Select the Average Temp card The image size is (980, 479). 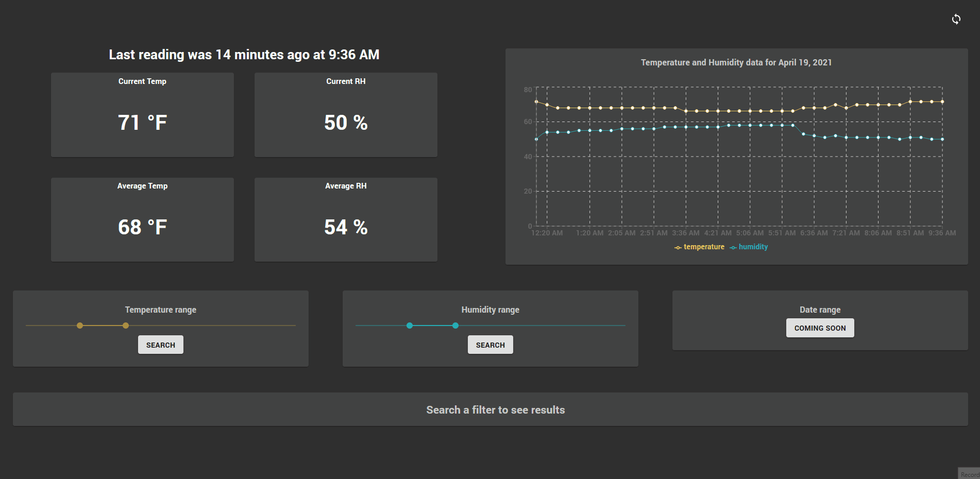142,220
